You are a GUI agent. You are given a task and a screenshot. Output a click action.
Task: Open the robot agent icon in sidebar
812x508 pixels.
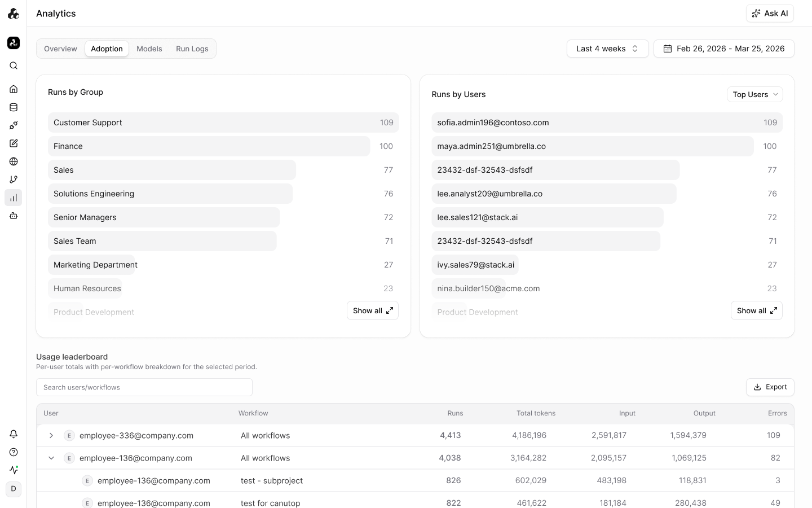[14, 216]
